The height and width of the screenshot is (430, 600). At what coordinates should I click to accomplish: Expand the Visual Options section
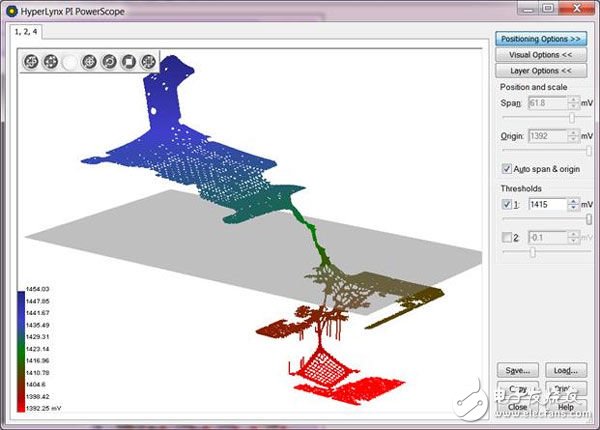point(541,55)
